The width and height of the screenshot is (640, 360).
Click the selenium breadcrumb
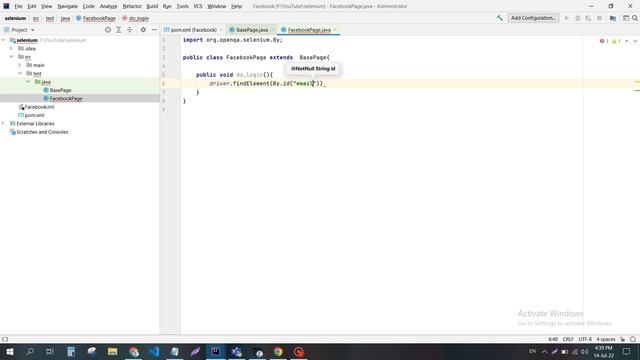point(15,18)
